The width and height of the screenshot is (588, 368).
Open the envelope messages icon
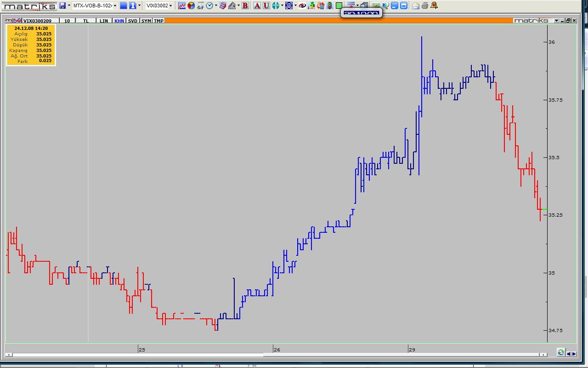point(416,6)
